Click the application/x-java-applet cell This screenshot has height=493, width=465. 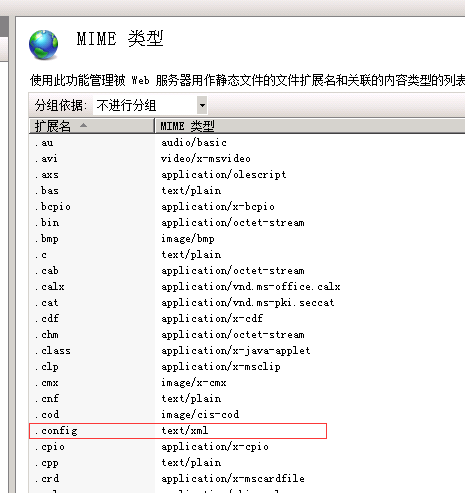pyautogui.click(x=236, y=351)
